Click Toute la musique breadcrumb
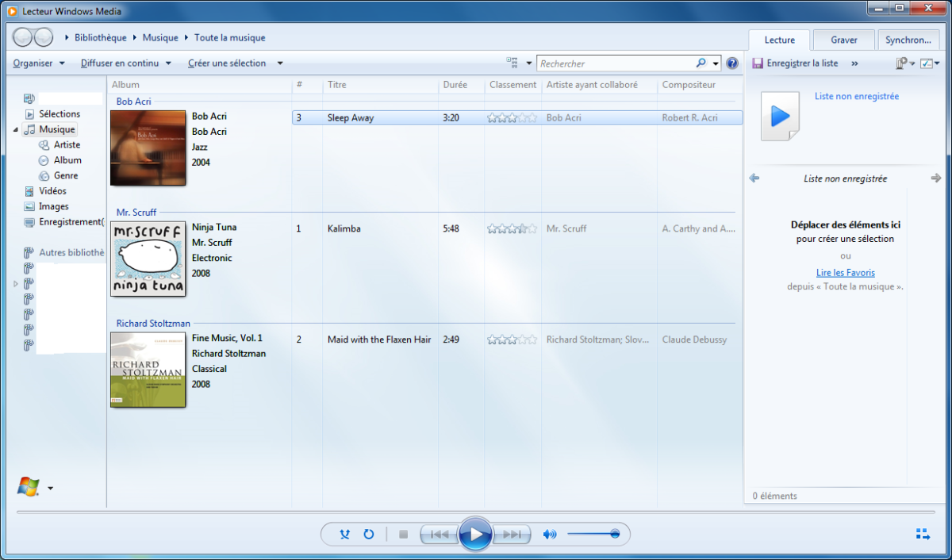This screenshot has width=952, height=560. (x=230, y=37)
